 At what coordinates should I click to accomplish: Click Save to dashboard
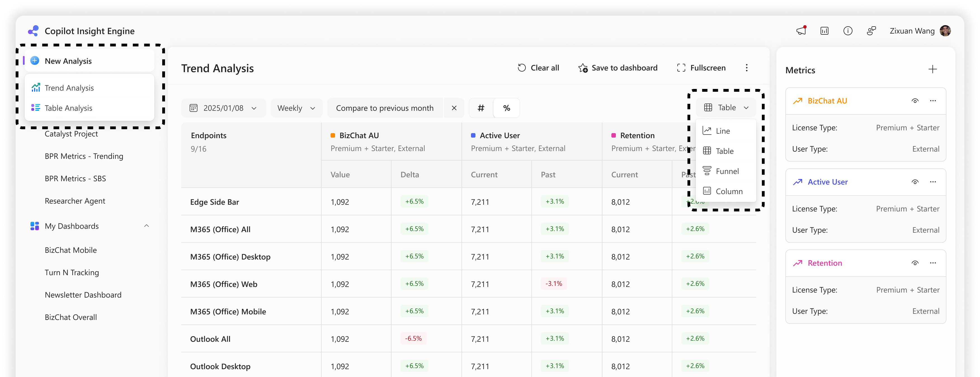click(x=618, y=68)
